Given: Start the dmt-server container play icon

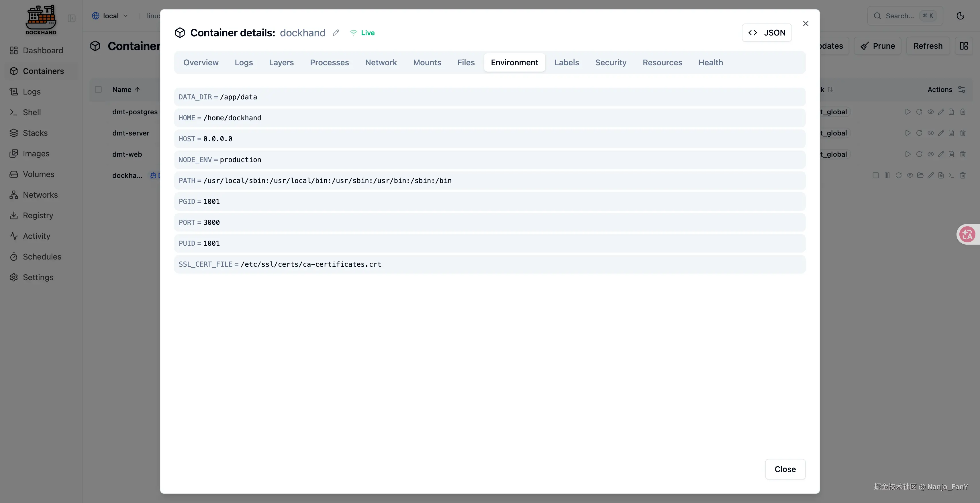Looking at the screenshot, I should 908,133.
